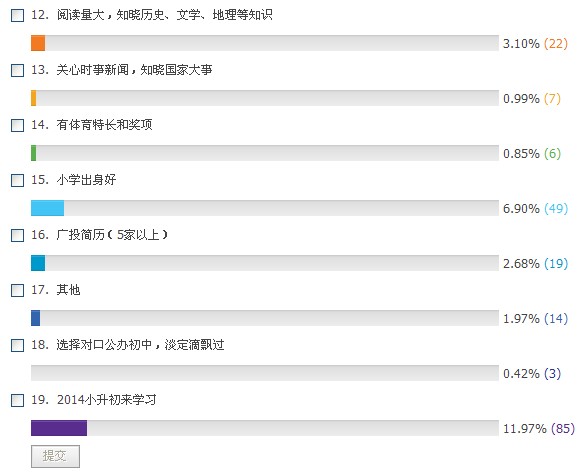The height and width of the screenshot is (472, 579).
Task: Select checkbox for 14 有体育特长和奖项
Action: 17,125
